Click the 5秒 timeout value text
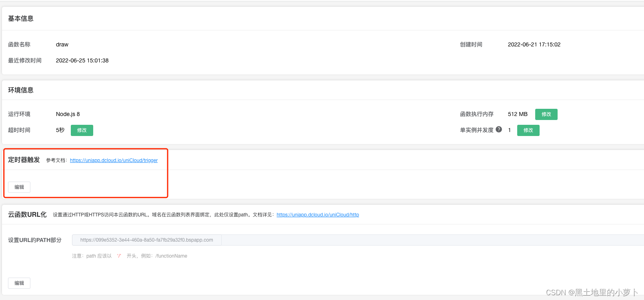 point(60,130)
